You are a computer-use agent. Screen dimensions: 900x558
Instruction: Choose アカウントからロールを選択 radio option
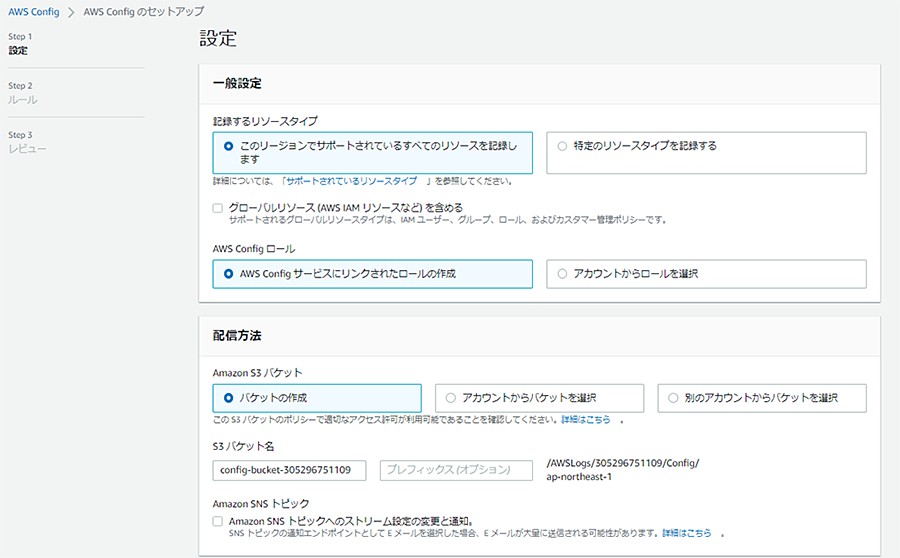pos(562,274)
